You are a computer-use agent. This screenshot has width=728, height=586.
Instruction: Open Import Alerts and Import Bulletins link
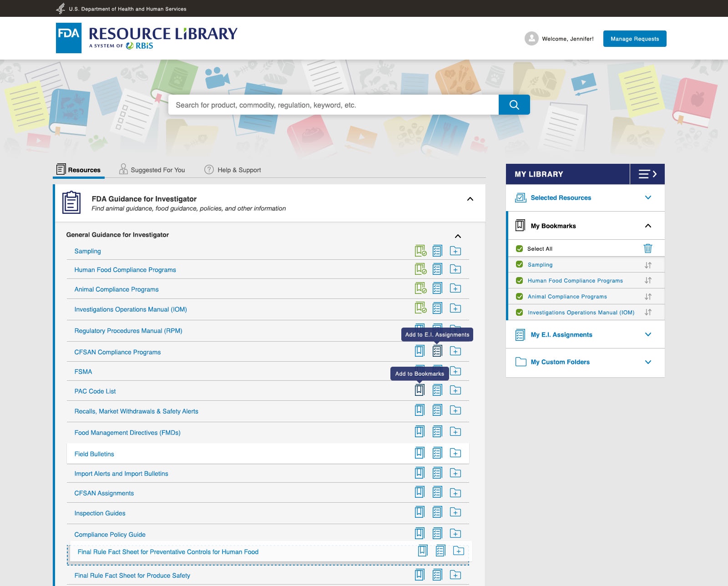121,474
